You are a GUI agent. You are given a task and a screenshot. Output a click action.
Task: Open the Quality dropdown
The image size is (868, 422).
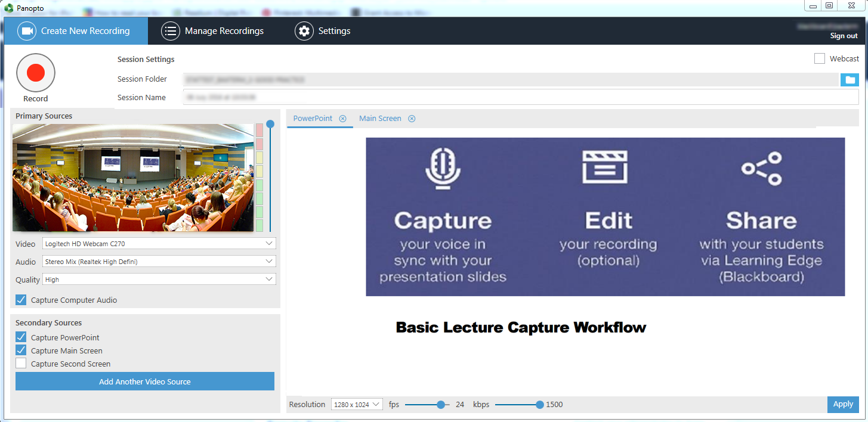coord(159,279)
